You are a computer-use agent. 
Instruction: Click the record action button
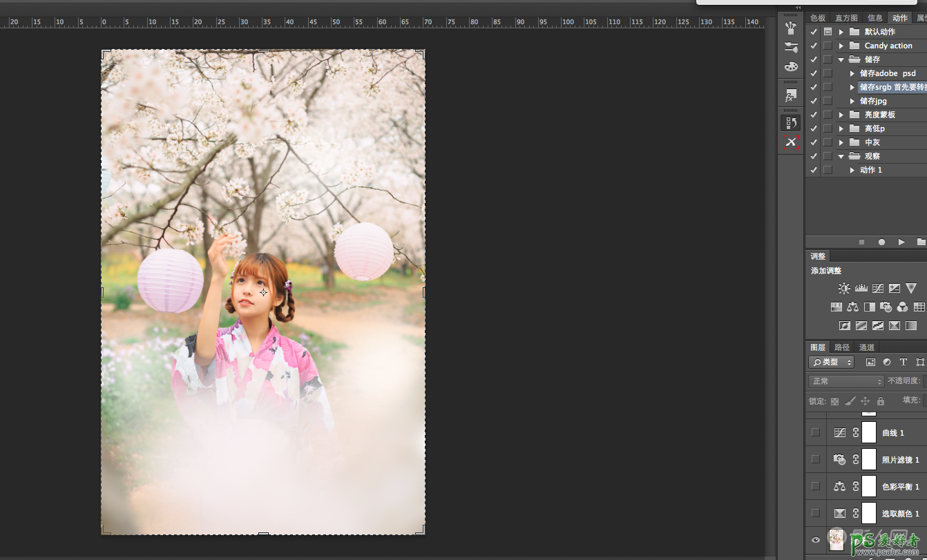[x=881, y=242]
